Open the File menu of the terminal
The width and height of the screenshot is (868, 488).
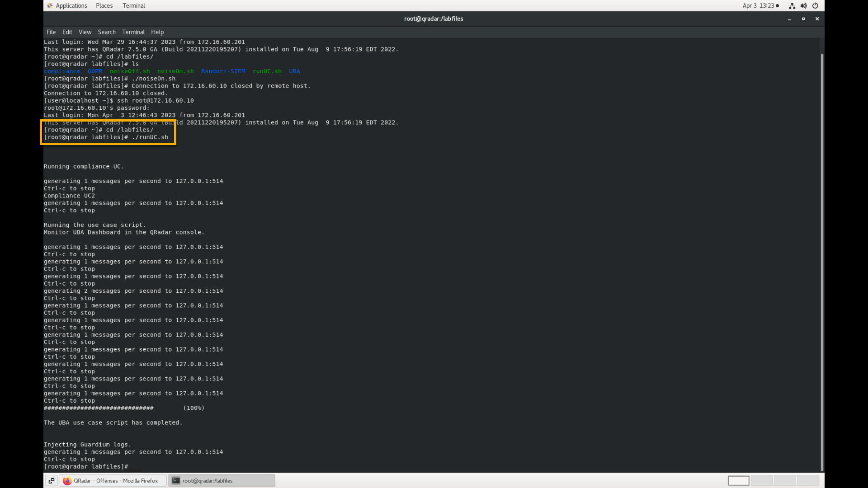51,32
